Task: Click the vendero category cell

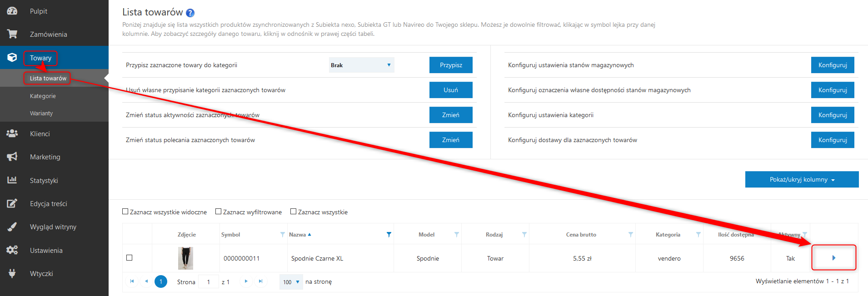Action: [669, 258]
